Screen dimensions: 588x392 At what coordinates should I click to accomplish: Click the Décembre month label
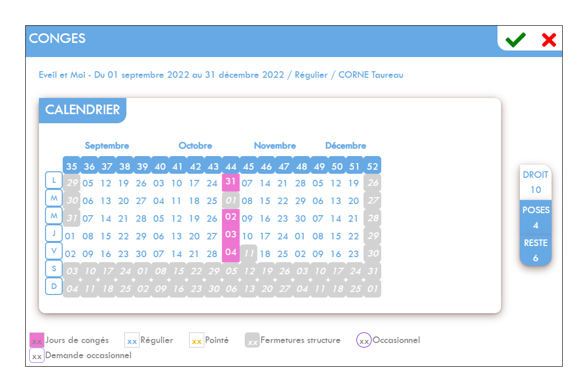click(x=346, y=145)
